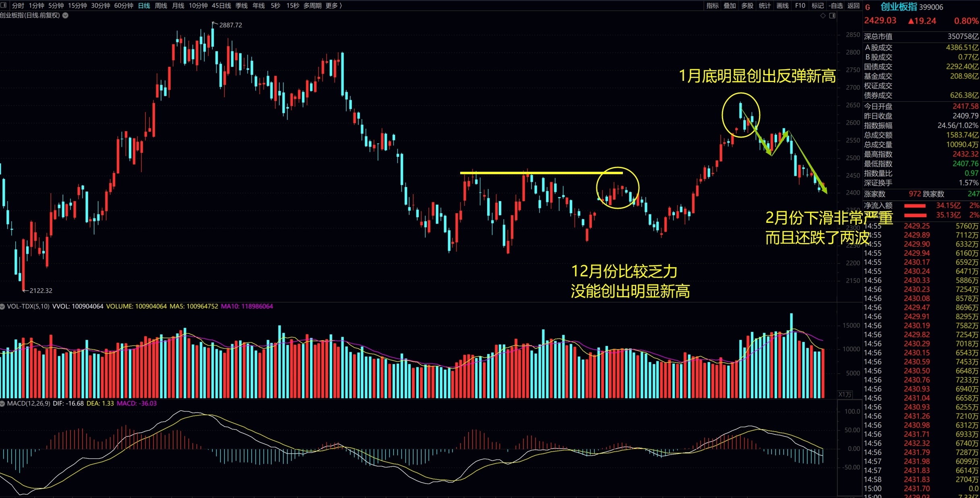The image size is (980, 498).
Task: Open the chart adjustment dropdown beside 日线.前复权
Action: pos(65,15)
